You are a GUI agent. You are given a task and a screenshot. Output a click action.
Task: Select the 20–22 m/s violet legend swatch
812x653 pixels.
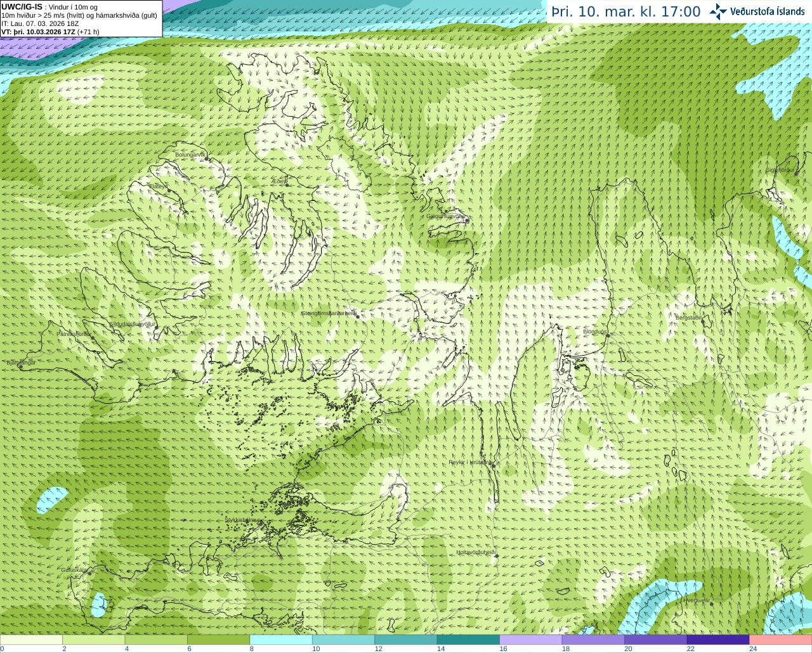656,640
